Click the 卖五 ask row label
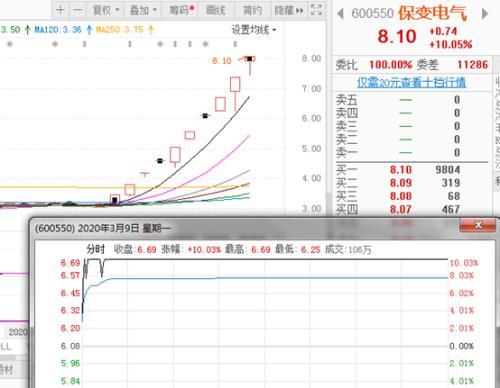 pyautogui.click(x=347, y=100)
